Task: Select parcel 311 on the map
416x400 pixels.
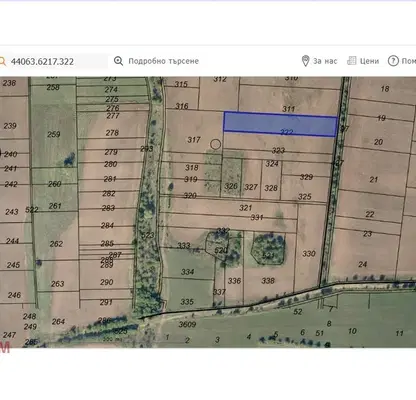Action: (288, 109)
